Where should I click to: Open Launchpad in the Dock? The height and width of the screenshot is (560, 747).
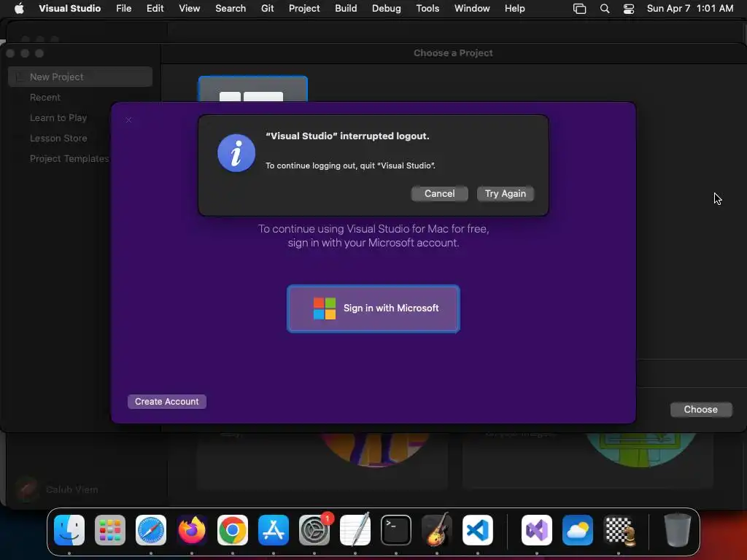click(x=110, y=530)
